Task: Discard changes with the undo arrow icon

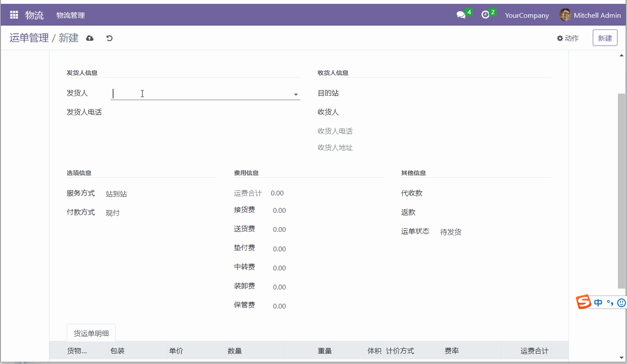Action: point(109,38)
